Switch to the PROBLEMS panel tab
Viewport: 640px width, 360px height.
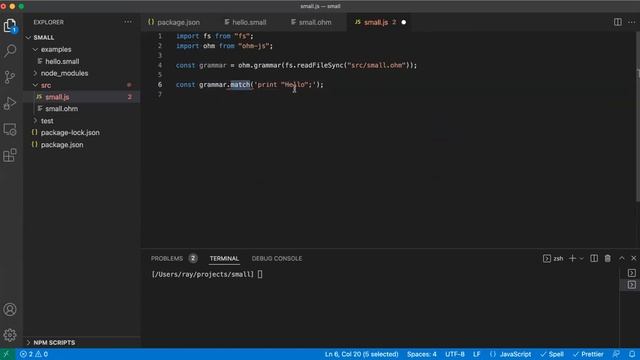167,258
